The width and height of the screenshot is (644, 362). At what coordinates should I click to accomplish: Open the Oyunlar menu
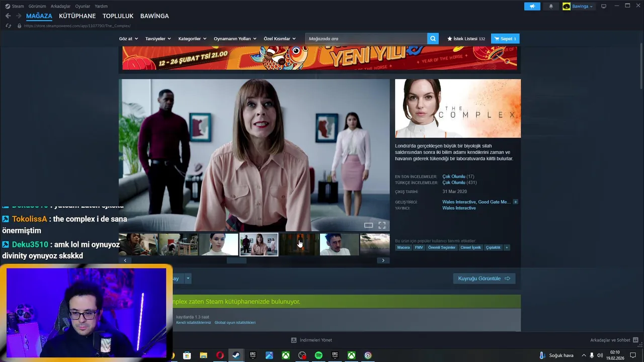(83, 6)
